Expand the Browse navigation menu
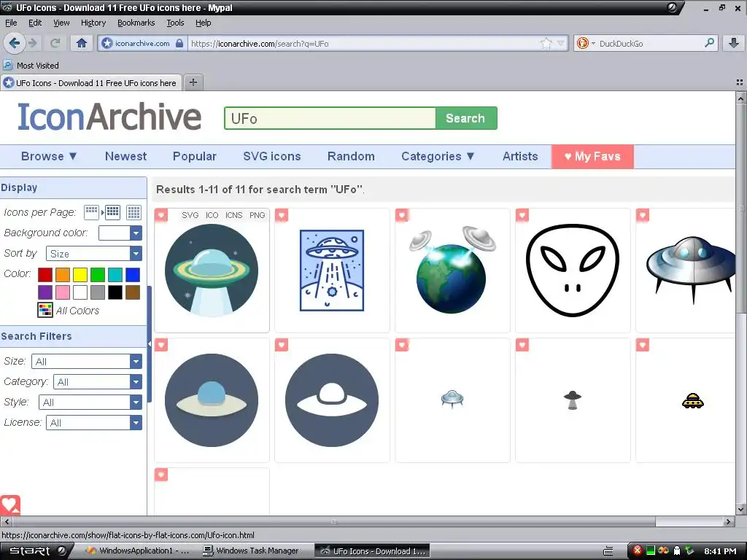747x560 pixels. point(49,156)
